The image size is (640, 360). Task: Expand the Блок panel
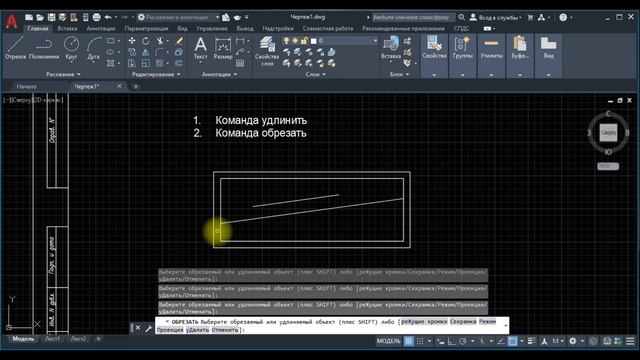(x=399, y=74)
